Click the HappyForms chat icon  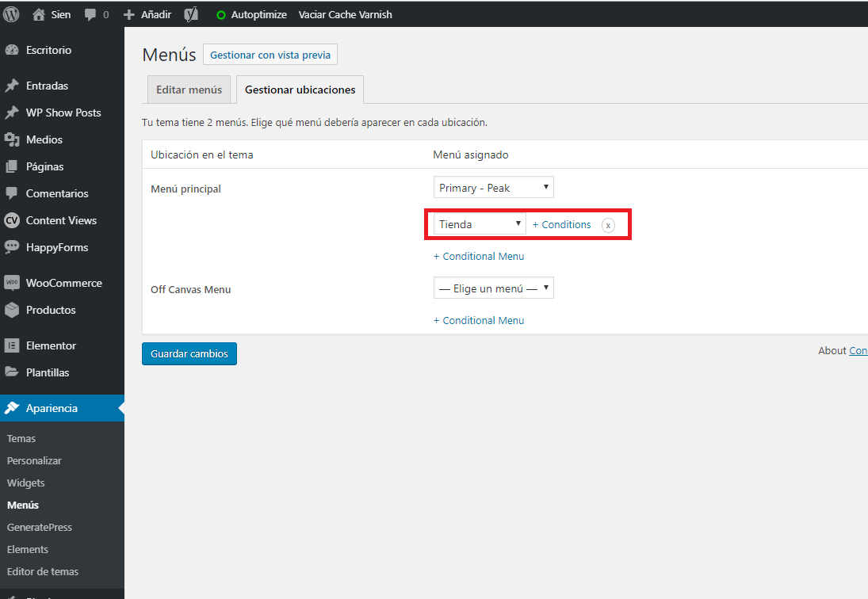point(12,247)
